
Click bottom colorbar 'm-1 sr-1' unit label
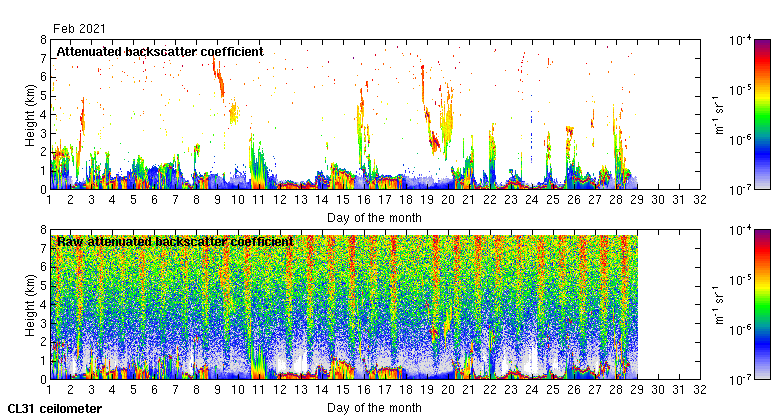(x=718, y=305)
